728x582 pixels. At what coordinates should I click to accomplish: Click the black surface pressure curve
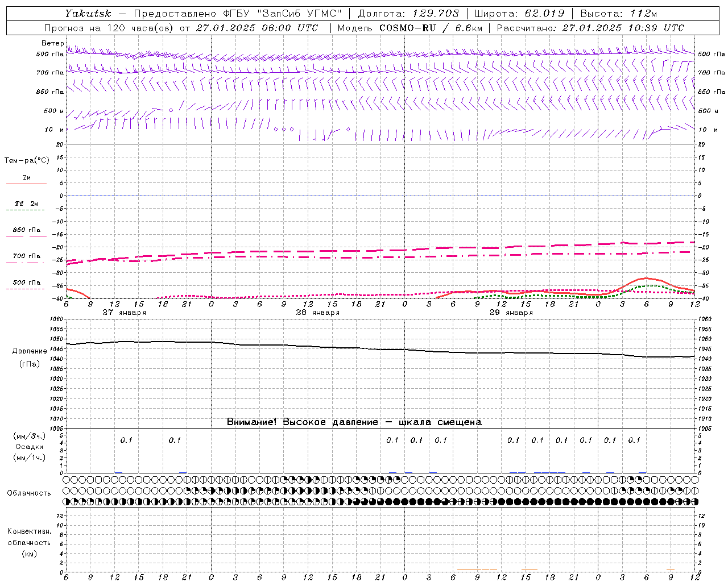(381, 349)
